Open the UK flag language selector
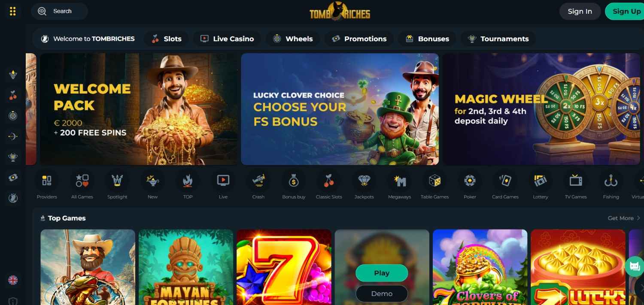This screenshot has height=305, width=644. (13, 280)
